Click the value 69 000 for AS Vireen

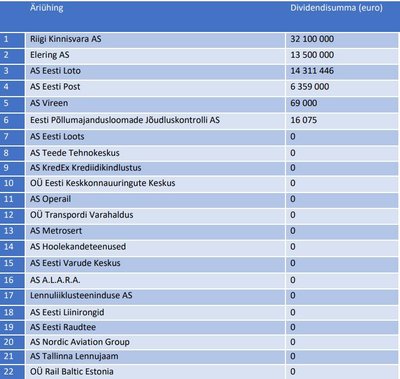[304, 103]
